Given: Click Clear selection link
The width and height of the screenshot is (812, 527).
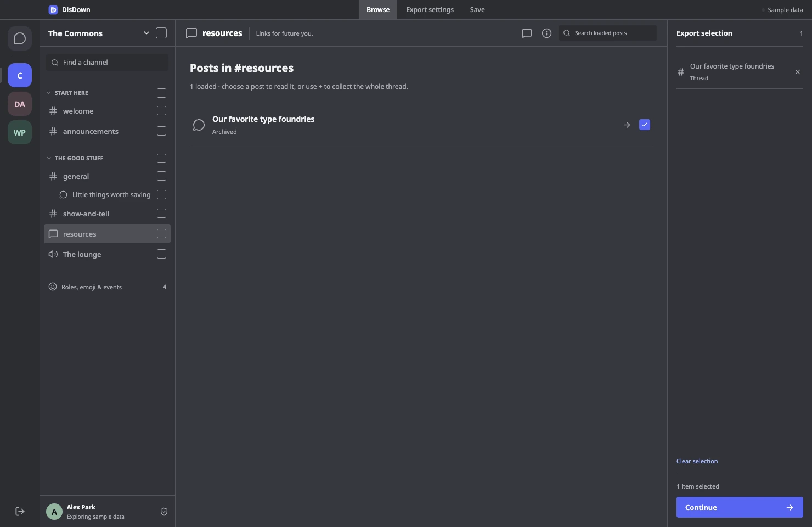Looking at the screenshot, I should point(697,461).
